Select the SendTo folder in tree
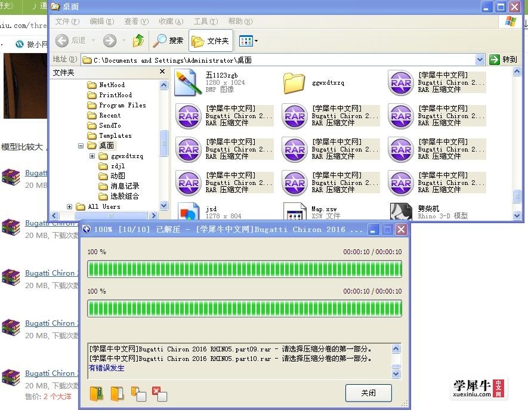Viewport: 528px width, 420px height. coord(104,125)
